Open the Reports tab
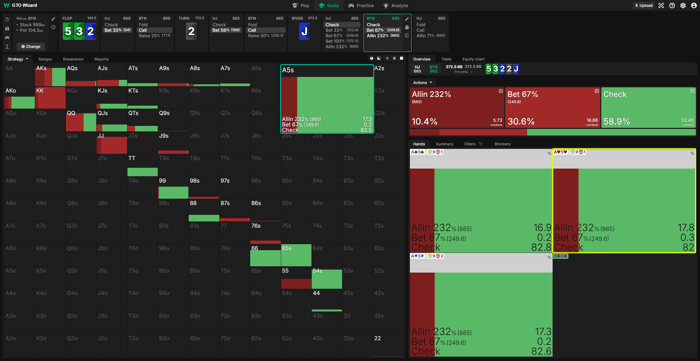 click(101, 59)
